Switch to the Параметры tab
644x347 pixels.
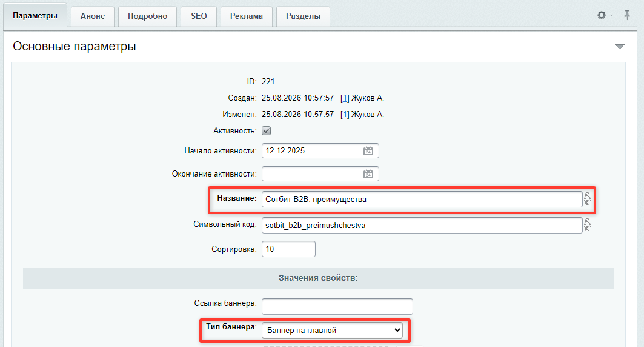pyautogui.click(x=35, y=16)
